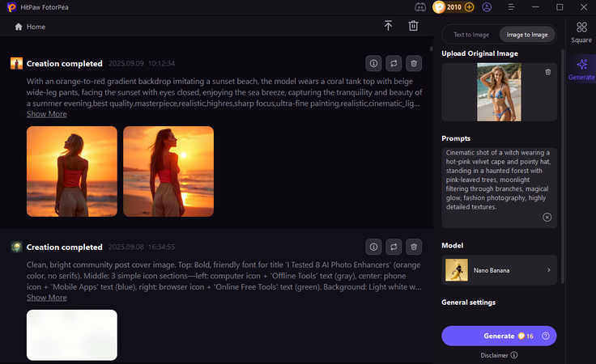Image resolution: width=596 pixels, height=364 pixels.
Task: Open the Discord community icon
Action: pos(420,7)
